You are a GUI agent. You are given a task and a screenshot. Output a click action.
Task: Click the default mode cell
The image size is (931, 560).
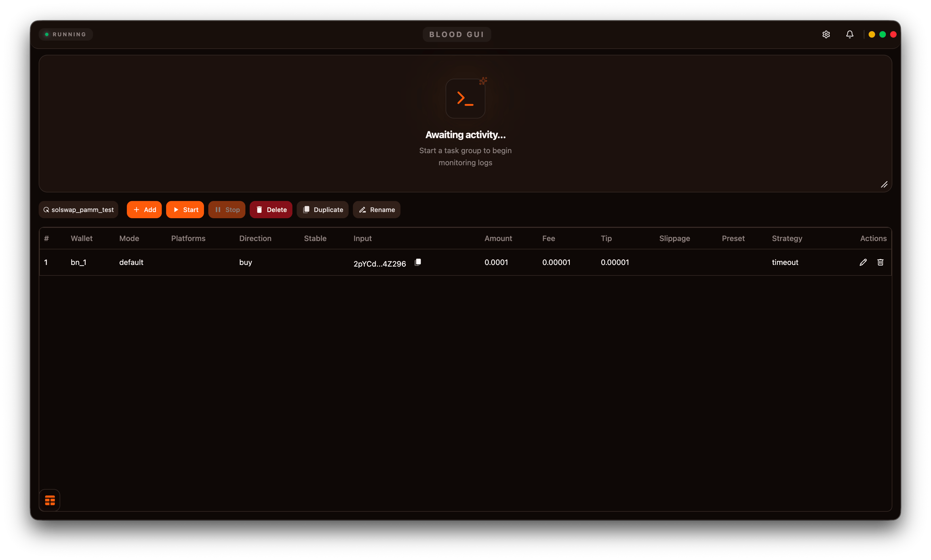[131, 262]
